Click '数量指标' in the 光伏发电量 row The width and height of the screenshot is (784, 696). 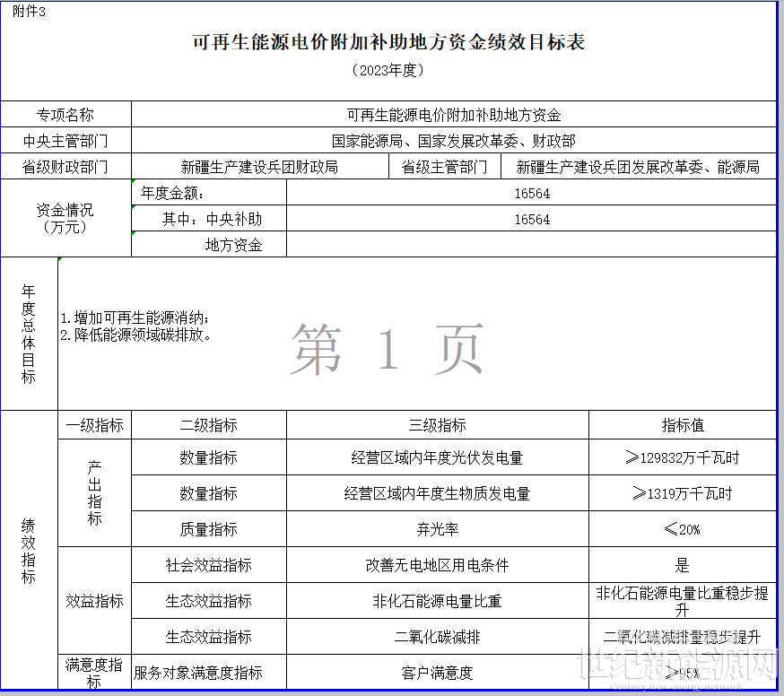[x=208, y=457]
